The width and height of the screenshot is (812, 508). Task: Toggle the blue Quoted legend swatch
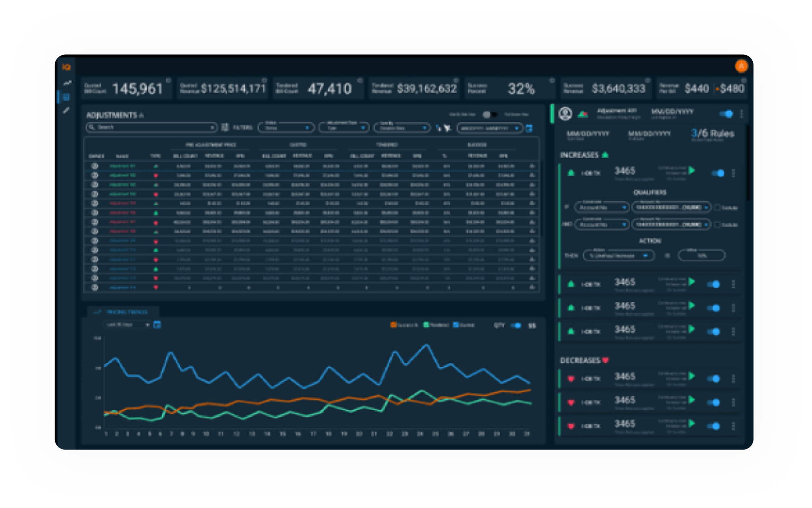pos(456,325)
